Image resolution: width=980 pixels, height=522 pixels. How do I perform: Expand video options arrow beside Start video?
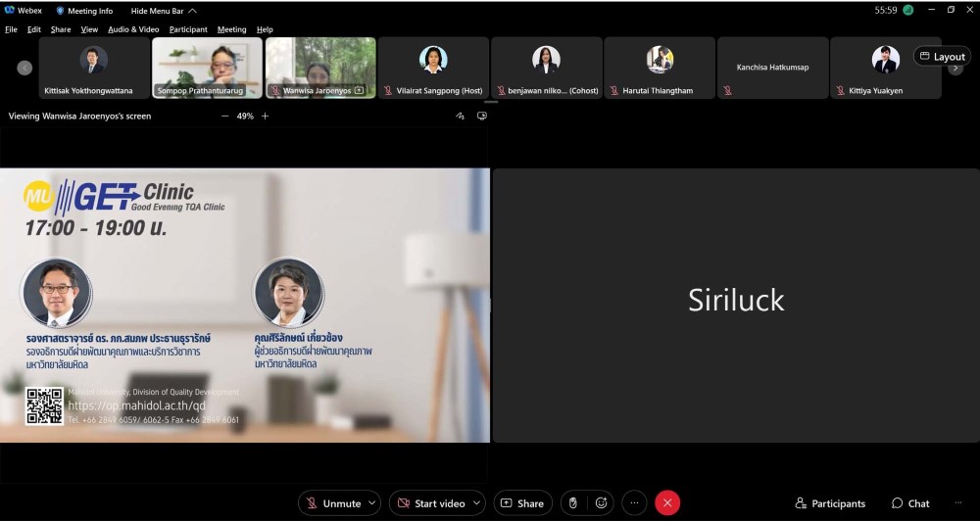click(x=477, y=503)
